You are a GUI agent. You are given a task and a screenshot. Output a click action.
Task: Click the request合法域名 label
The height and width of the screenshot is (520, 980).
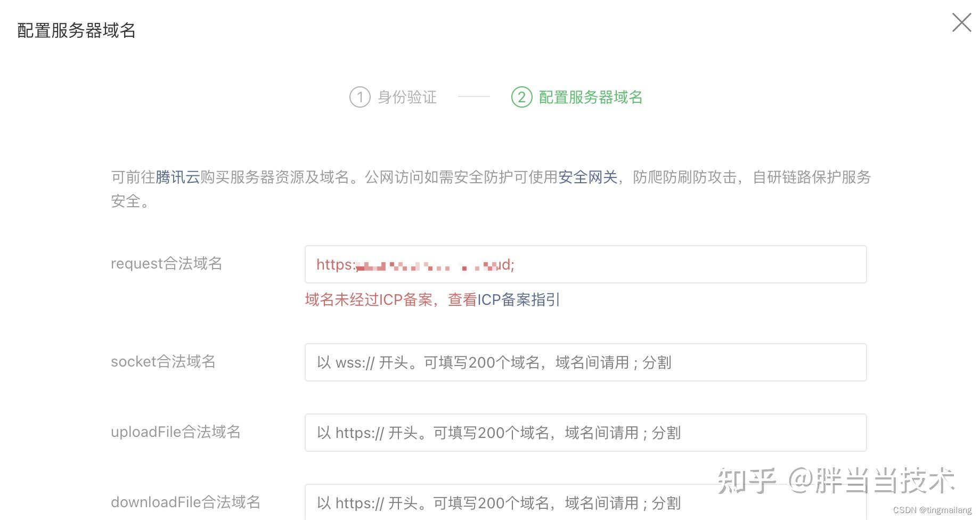[166, 264]
